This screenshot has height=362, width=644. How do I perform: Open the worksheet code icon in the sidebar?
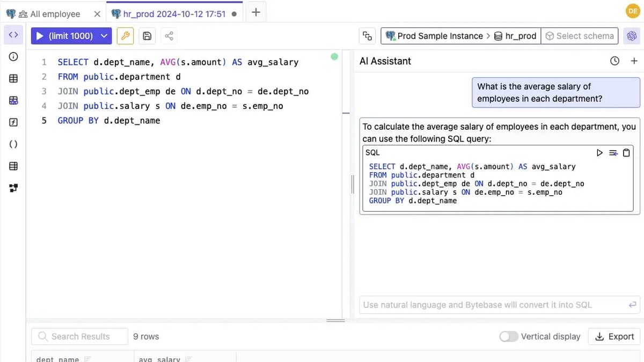[x=13, y=35]
